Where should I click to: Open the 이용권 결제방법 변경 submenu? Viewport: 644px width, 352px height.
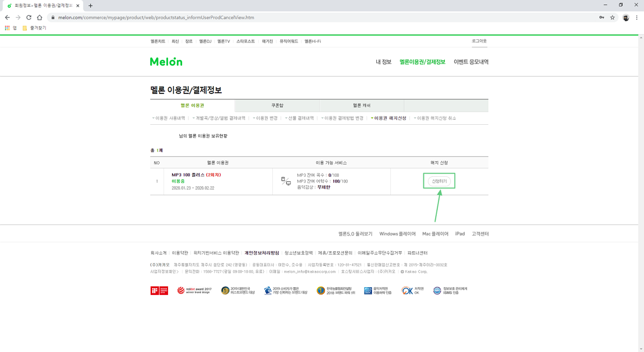[343, 118]
